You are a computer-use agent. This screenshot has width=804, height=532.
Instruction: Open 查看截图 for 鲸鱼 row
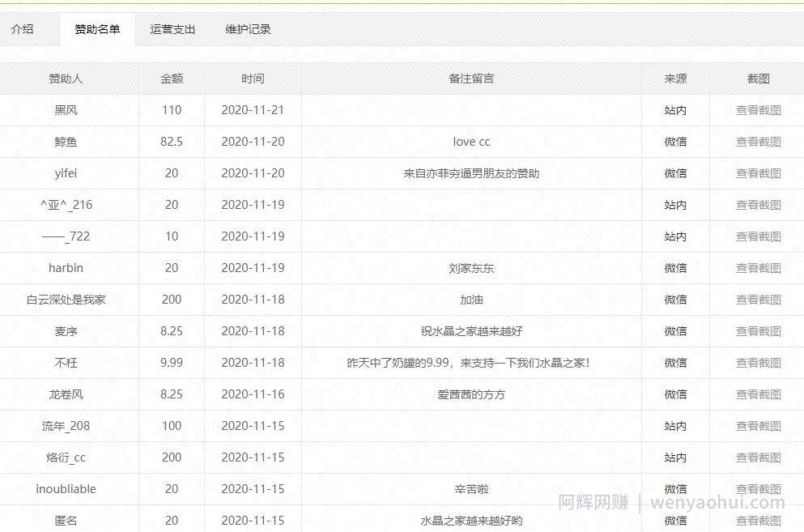[x=759, y=142]
